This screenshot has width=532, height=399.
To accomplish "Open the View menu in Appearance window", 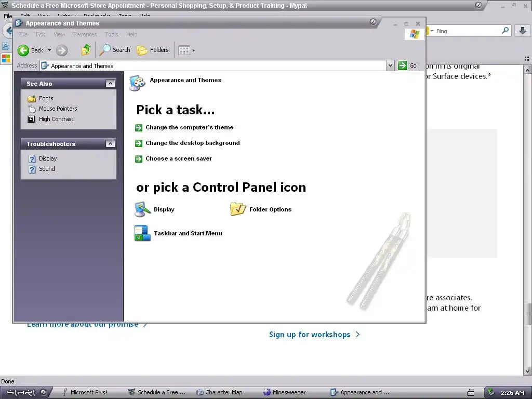I will pyautogui.click(x=59, y=34).
